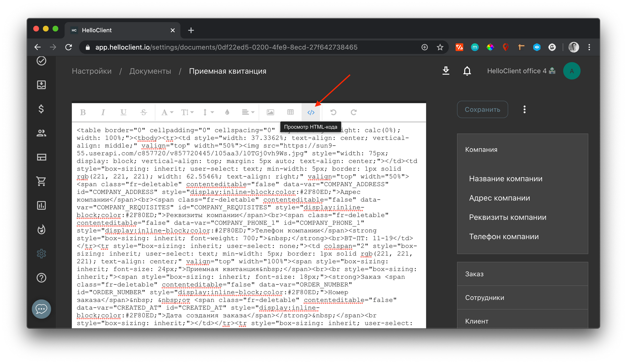Insert variable Адрес компании
The height and width of the screenshot is (364, 627).
click(x=499, y=198)
